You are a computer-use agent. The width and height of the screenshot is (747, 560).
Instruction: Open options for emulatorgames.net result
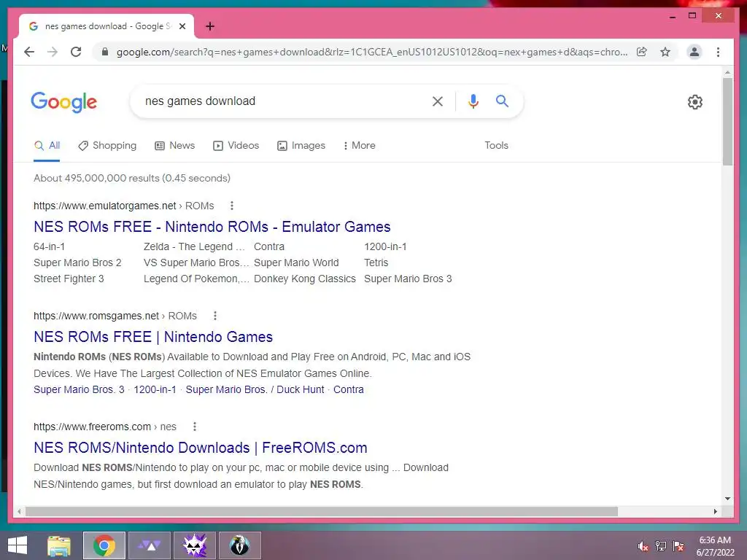pos(231,206)
